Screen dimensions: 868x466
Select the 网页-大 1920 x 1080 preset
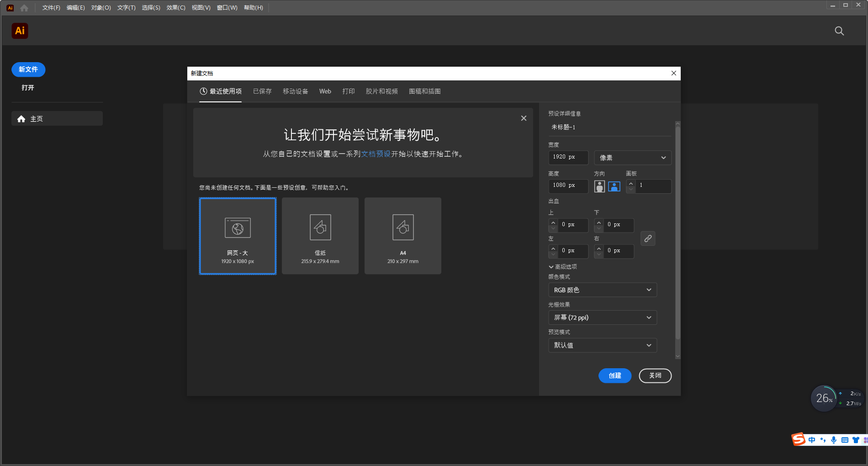click(238, 236)
